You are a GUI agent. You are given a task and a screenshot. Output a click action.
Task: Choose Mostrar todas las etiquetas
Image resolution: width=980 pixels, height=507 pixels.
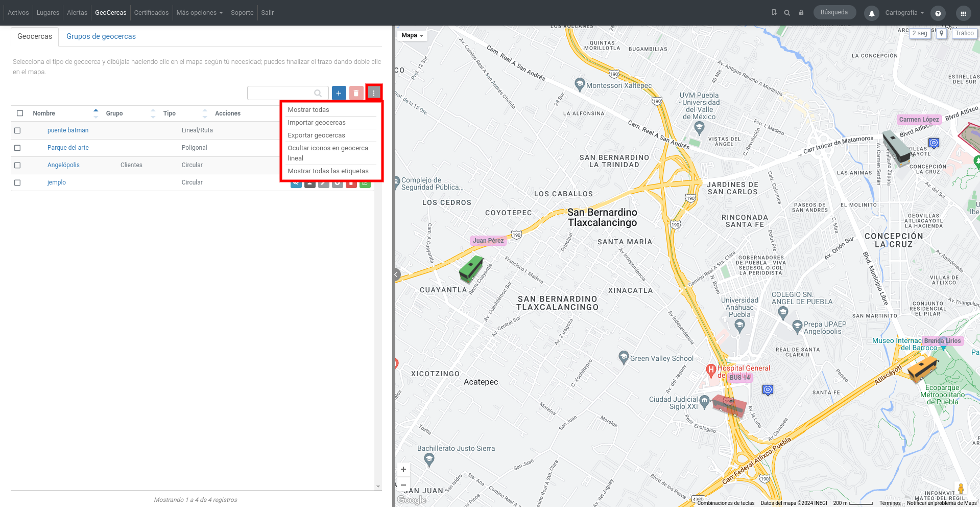coord(328,171)
